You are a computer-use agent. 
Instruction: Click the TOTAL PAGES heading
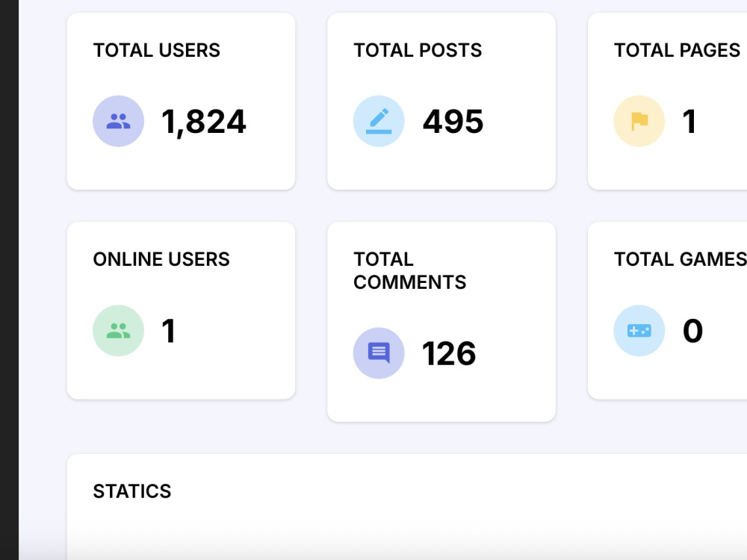tap(677, 50)
